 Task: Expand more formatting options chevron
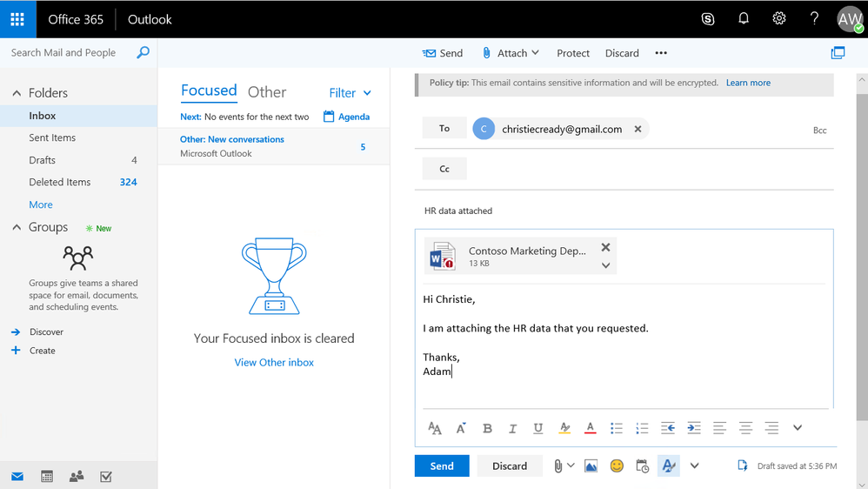(x=798, y=427)
